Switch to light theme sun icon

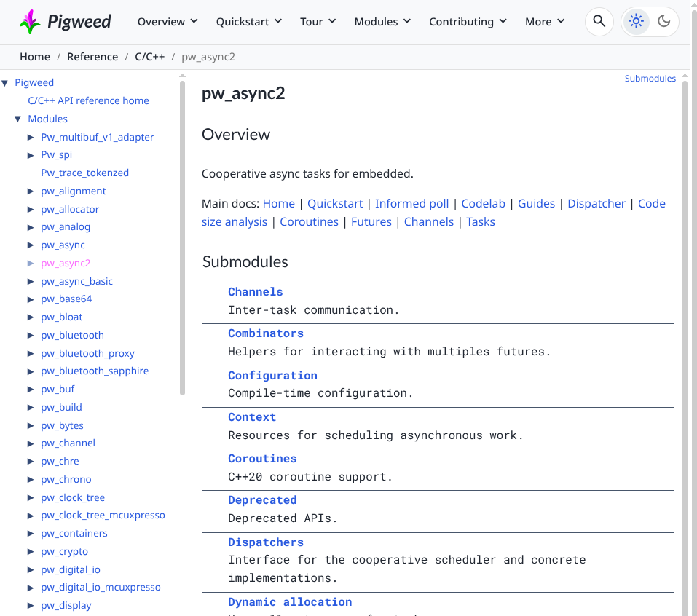(636, 21)
